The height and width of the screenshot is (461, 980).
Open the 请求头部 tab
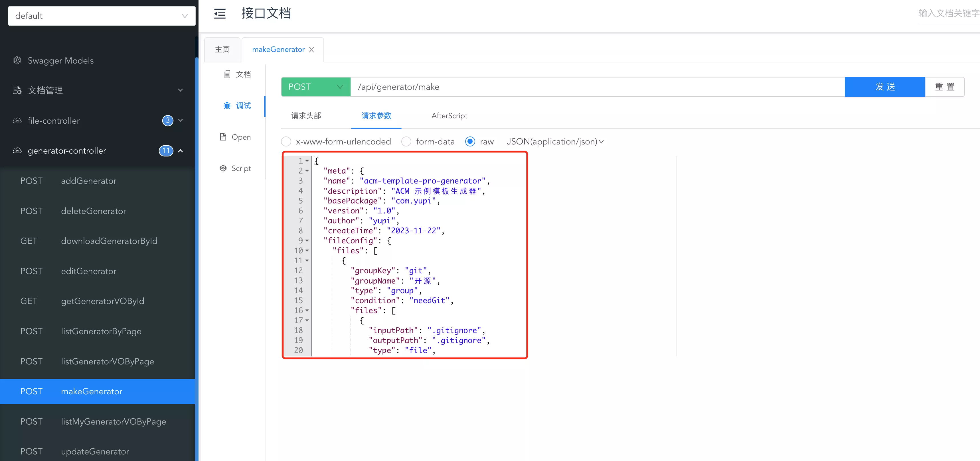[x=306, y=116]
